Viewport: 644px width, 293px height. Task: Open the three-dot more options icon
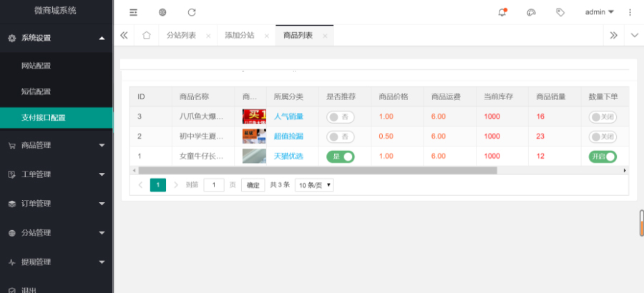click(x=630, y=12)
